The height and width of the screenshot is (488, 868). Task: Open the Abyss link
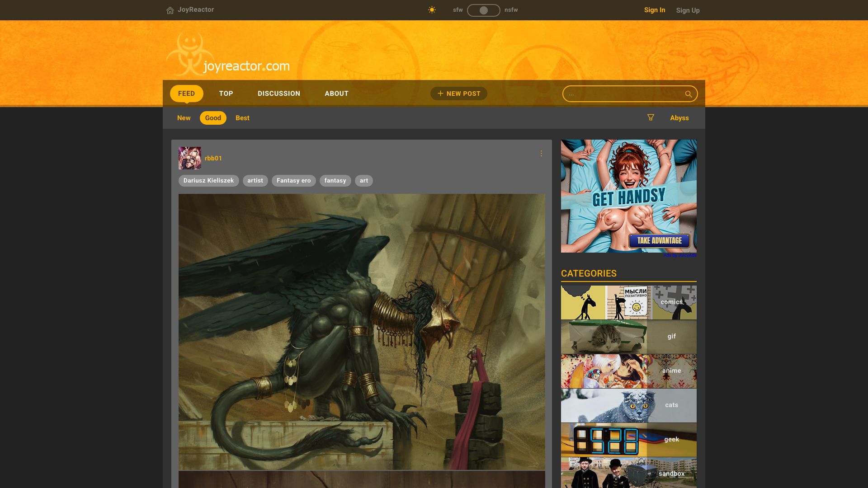[679, 118]
